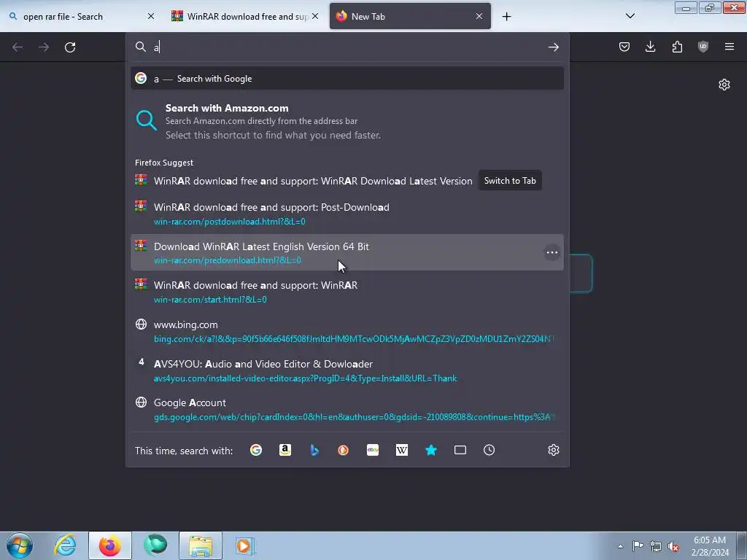Choose Search with Amazon.com shortcut
Image resolution: width=747 pixels, height=560 pixels.
pos(347,122)
